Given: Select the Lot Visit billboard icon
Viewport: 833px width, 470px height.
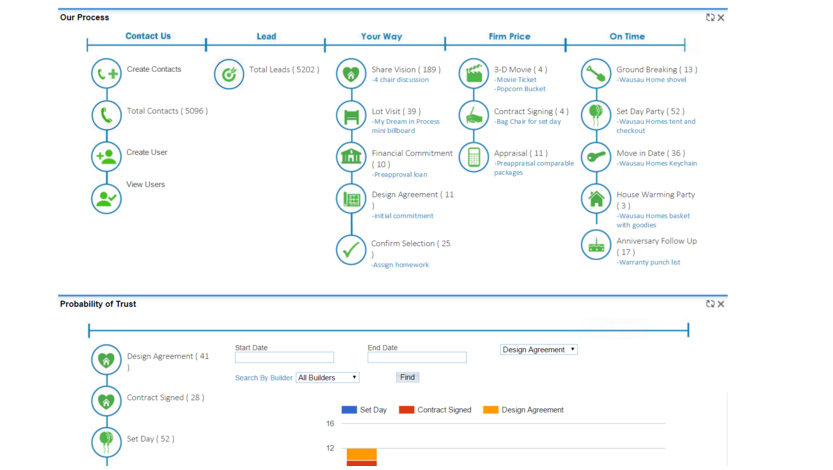Looking at the screenshot, I should point(351,115).
